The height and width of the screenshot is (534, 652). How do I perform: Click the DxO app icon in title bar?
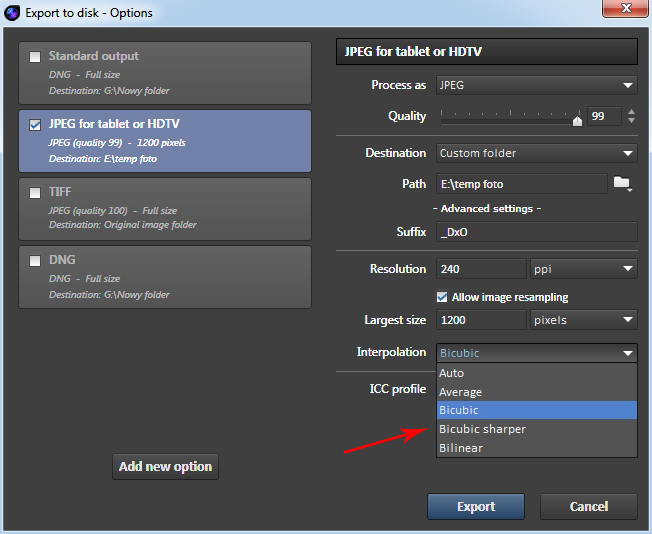13,10
